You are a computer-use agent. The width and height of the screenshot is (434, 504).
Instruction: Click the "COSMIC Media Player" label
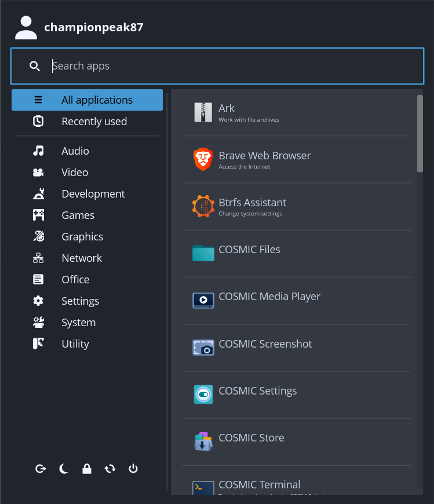(x=269, y=297)
